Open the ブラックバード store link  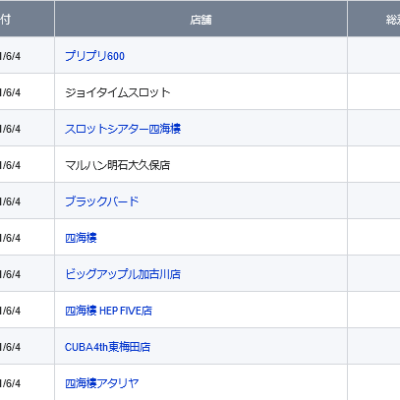click(x=102, y=201)
